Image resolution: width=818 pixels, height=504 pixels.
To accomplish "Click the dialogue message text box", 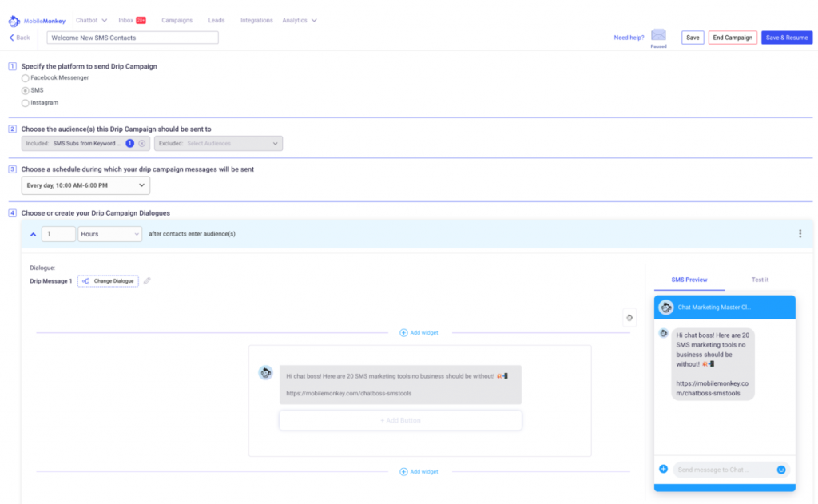I will point(400,384).
